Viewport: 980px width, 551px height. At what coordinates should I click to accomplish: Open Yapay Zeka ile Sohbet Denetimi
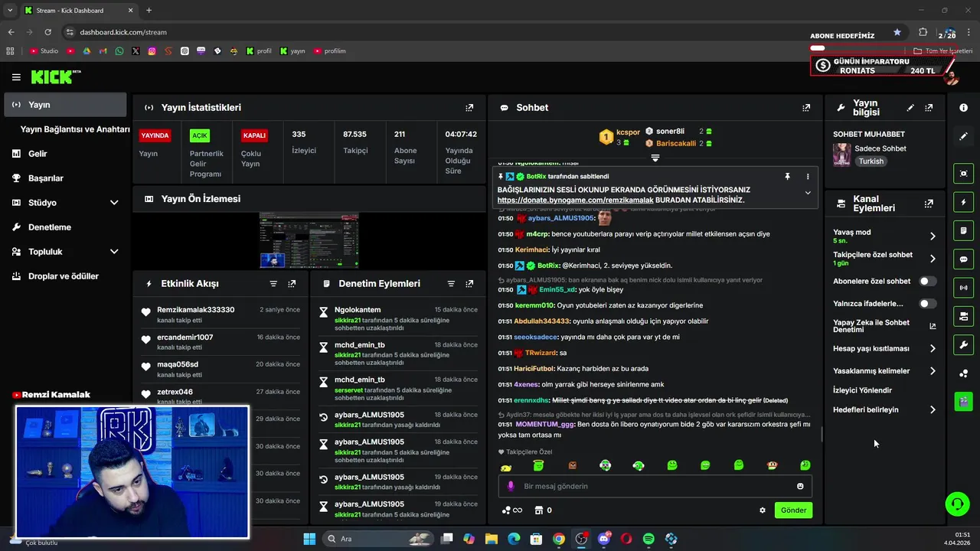[x=884, y=326]
